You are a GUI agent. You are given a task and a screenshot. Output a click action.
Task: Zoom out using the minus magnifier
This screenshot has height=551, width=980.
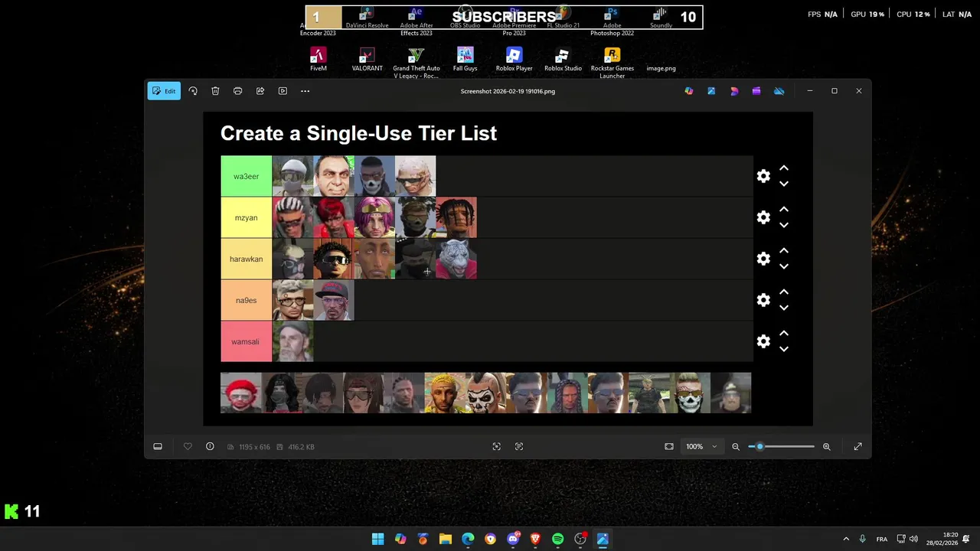pos(736,447)
